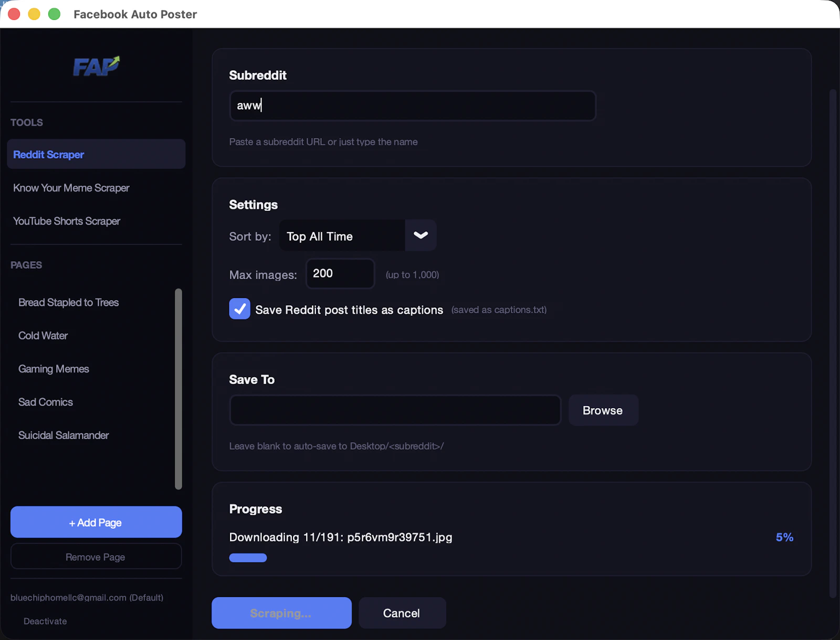The height and width of the screenshot is (640, 840).
Task: Open the Reddit Scraper tool
Action: [x=96, y=154]
